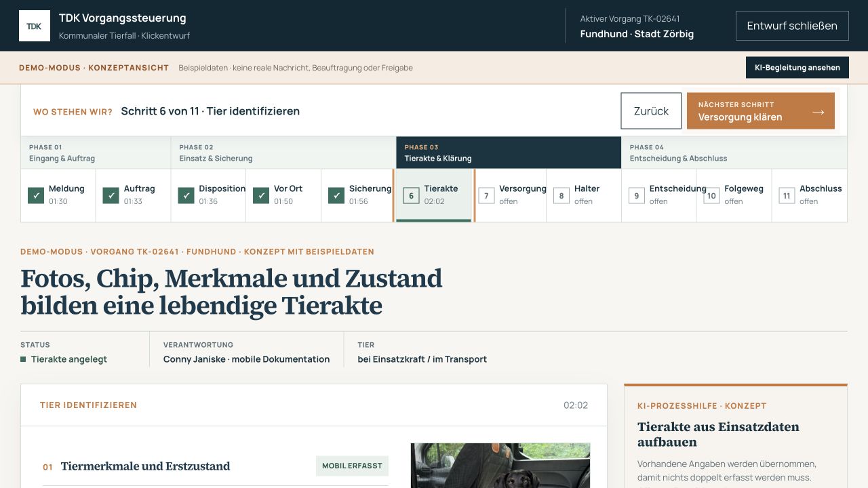Click step number 6 box for Tierakte
The image size is (868, 488).
click(411, 195)
